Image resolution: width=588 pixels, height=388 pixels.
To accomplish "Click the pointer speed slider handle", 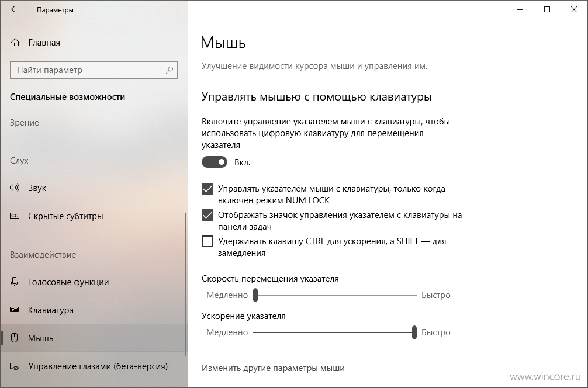I will pyautogui.click(x=255, y=295).
